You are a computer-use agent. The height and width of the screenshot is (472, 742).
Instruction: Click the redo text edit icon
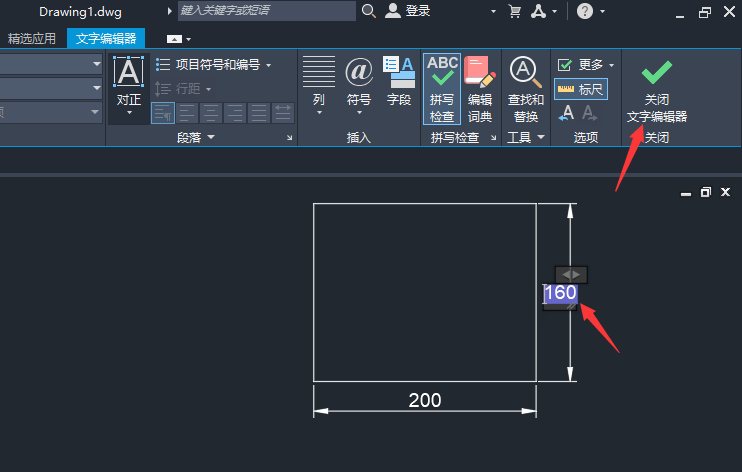click(x=589, y=113)
